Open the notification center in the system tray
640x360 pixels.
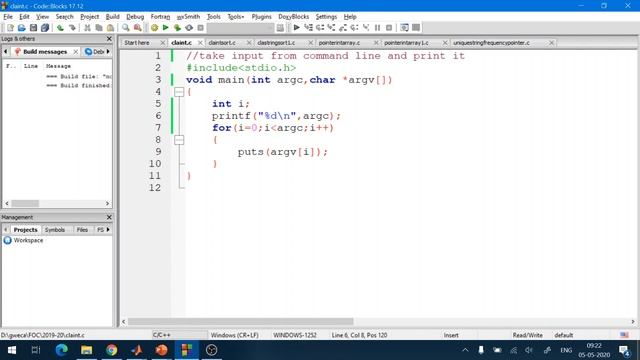[x=624, y=350]
